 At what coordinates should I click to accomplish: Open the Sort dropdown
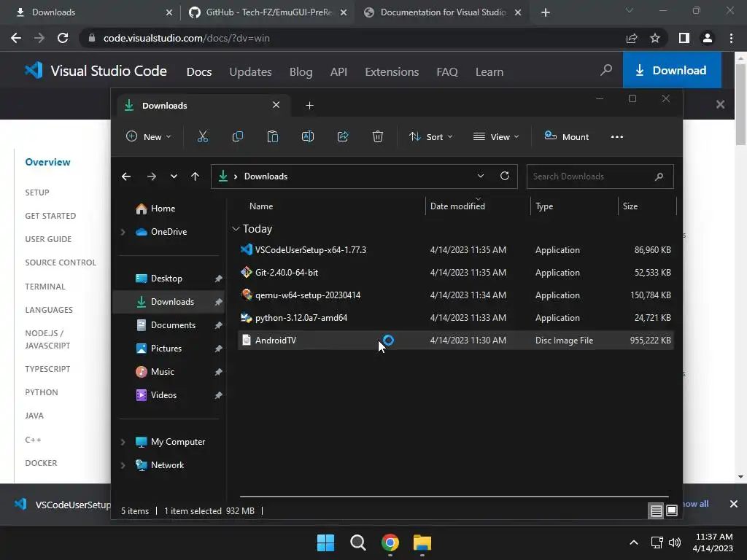tap(430, 136)
